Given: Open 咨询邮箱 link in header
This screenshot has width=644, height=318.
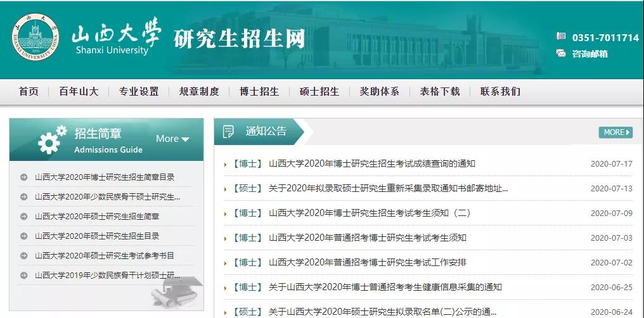Looking at the screenshot, I should pos(589,54).
